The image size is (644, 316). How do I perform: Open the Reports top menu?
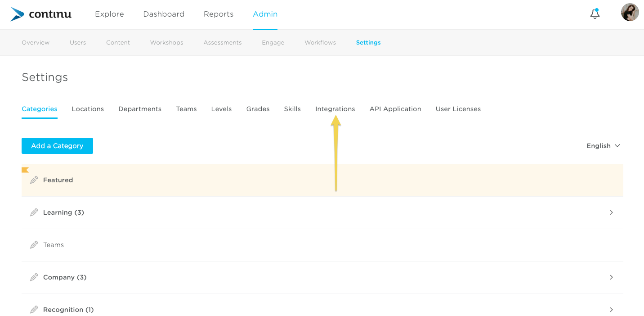pyautogui.click(x=219, y=14)
